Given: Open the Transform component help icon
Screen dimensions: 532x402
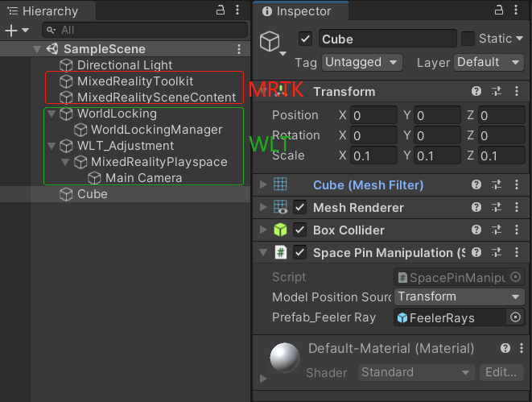Looking at the screenshot, I should (476, 92).
